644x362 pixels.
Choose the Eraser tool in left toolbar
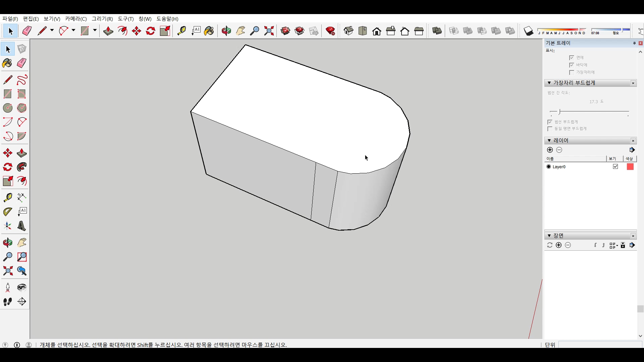(x=22, y=63)
